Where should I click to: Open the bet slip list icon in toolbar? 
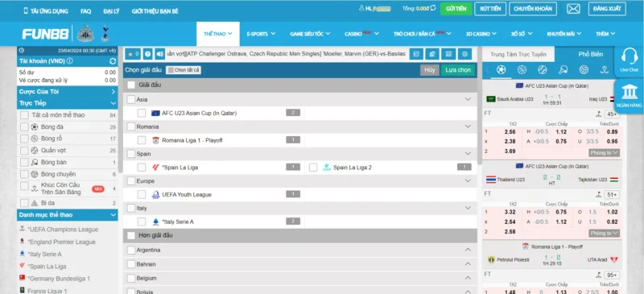tap(416, 54)
